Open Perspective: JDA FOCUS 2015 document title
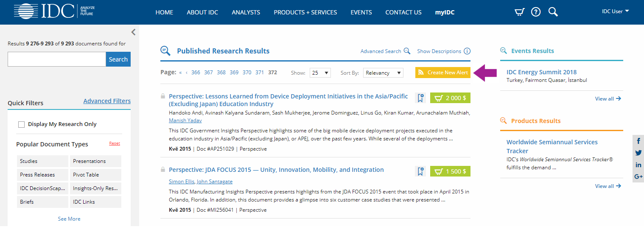 point(276,170)
